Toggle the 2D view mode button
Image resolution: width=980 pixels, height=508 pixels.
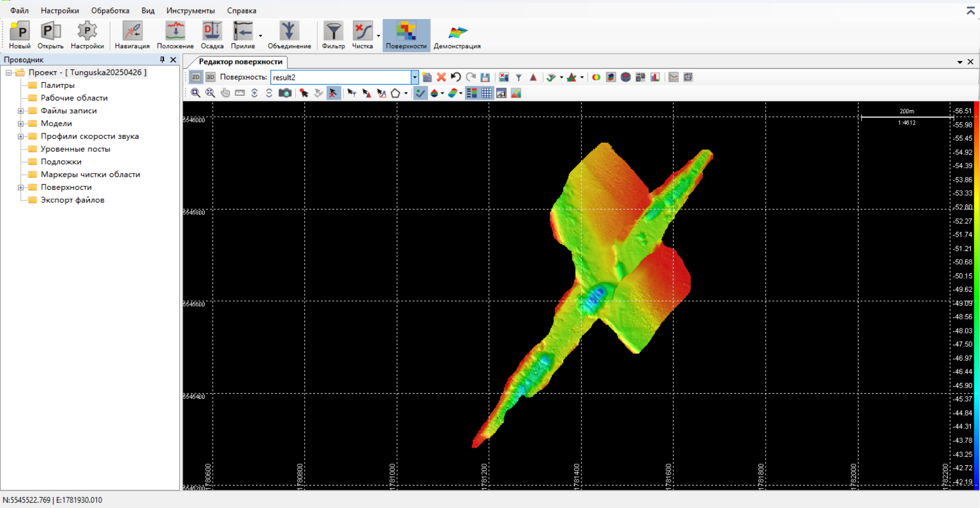point(196,77)
